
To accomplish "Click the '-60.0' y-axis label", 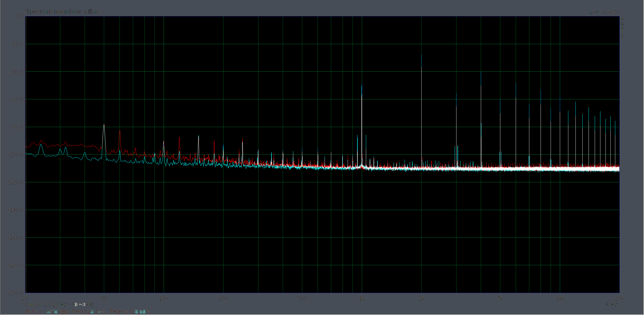I will point(17,99).
